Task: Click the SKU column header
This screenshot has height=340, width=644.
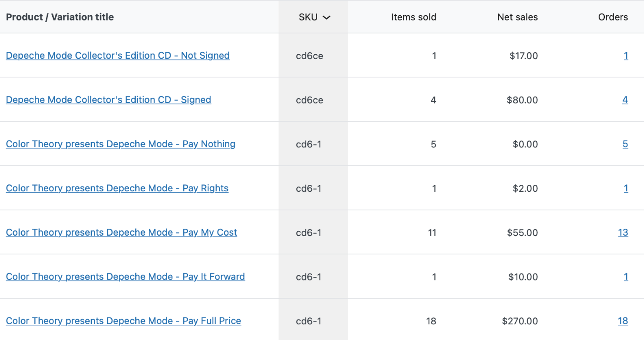Action: coord(309,17)
